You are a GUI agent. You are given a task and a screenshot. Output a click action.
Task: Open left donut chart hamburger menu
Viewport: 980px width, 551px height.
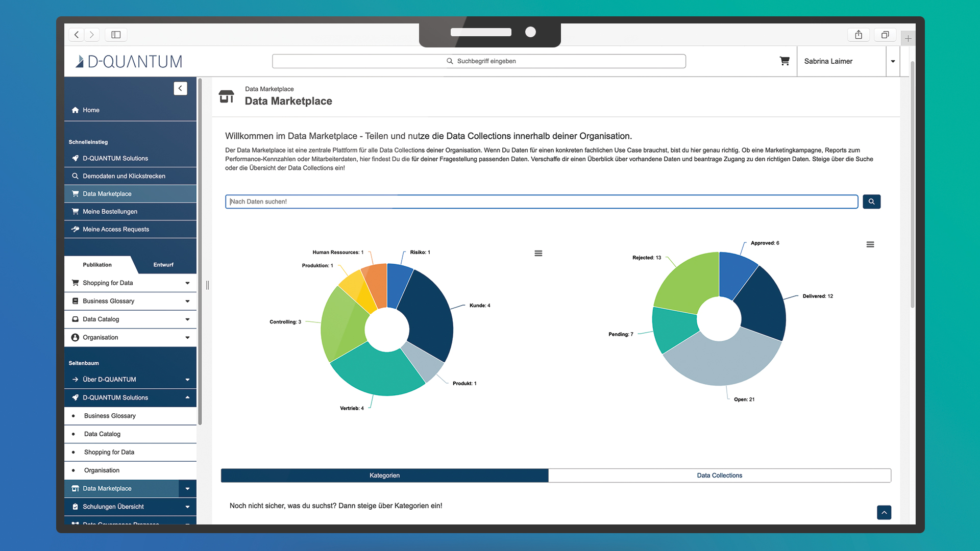point(538,253)
